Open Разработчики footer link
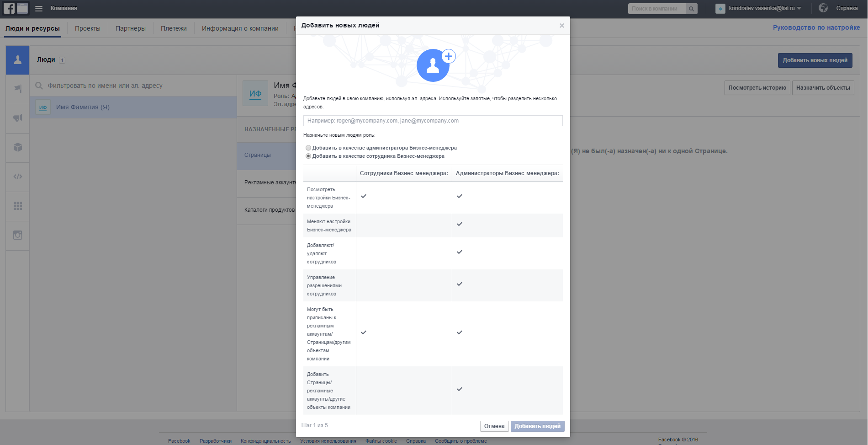 pyautogui.click(x=216, y=441)
